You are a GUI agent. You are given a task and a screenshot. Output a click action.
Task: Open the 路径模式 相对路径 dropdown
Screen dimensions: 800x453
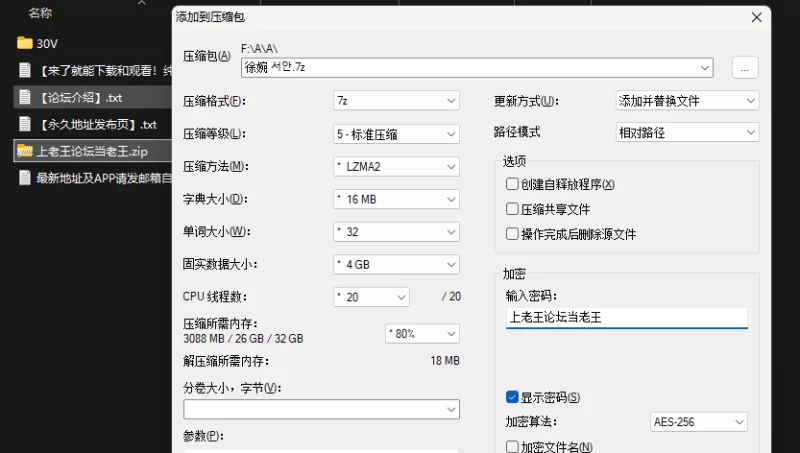point(687,133)
